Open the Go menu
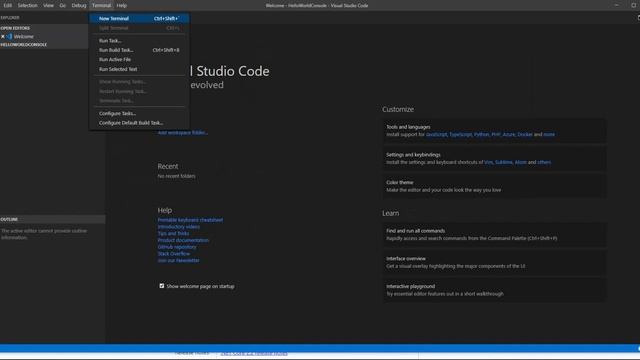Viewport: 640px width, 360px height. pos(62,5)
